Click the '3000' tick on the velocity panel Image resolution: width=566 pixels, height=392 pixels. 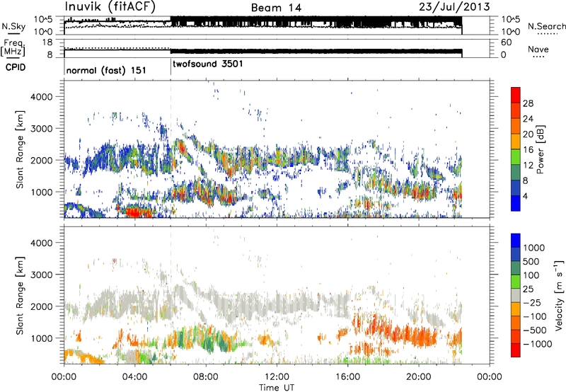pyautogui.click(x=42, y=275)
